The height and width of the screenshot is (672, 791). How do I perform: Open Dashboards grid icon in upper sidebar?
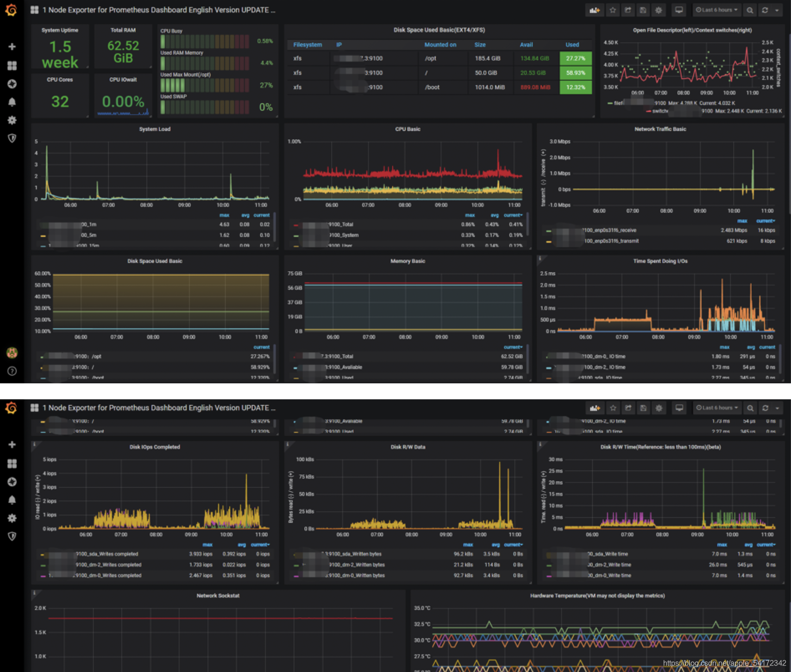[12, 65]
